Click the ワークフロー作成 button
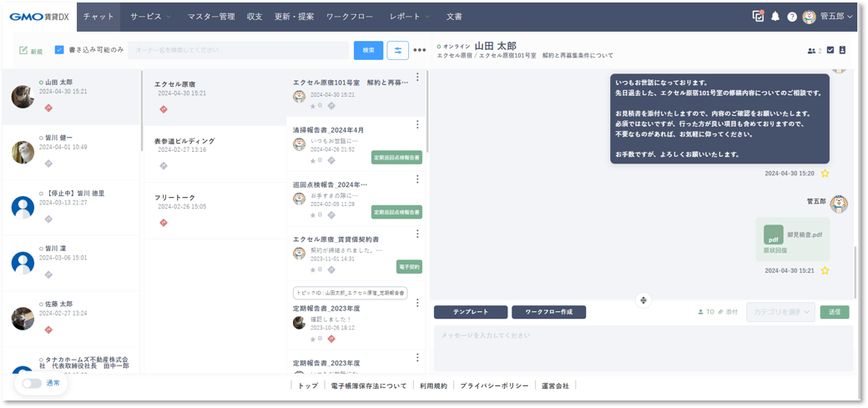The image size is (868, 408). 548,312
